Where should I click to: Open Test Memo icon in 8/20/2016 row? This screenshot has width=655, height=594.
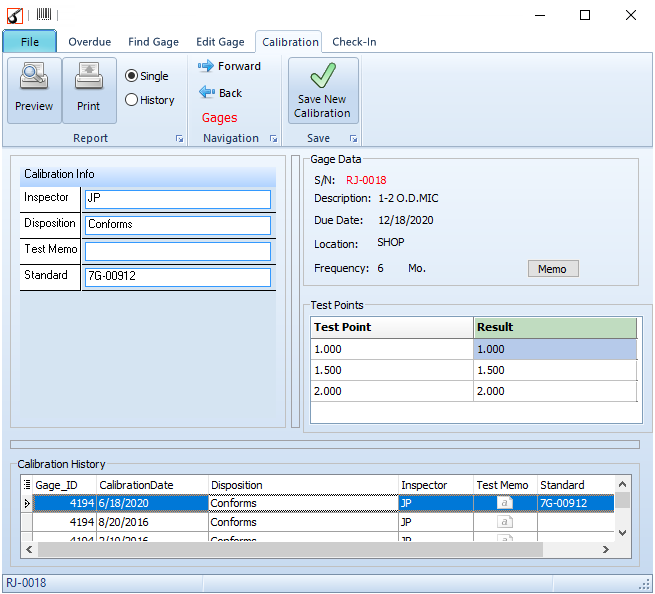click(x=506, y=522)
